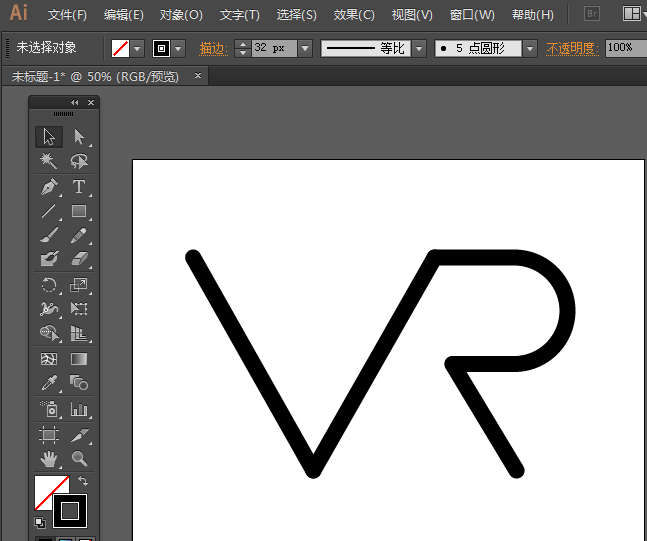Close the floating tools panel
This screenshot has height=541, width=647.
click(91, 102)
